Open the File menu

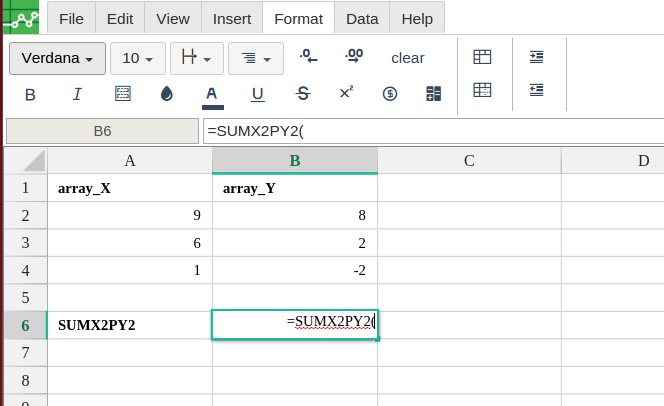[71, 19]
